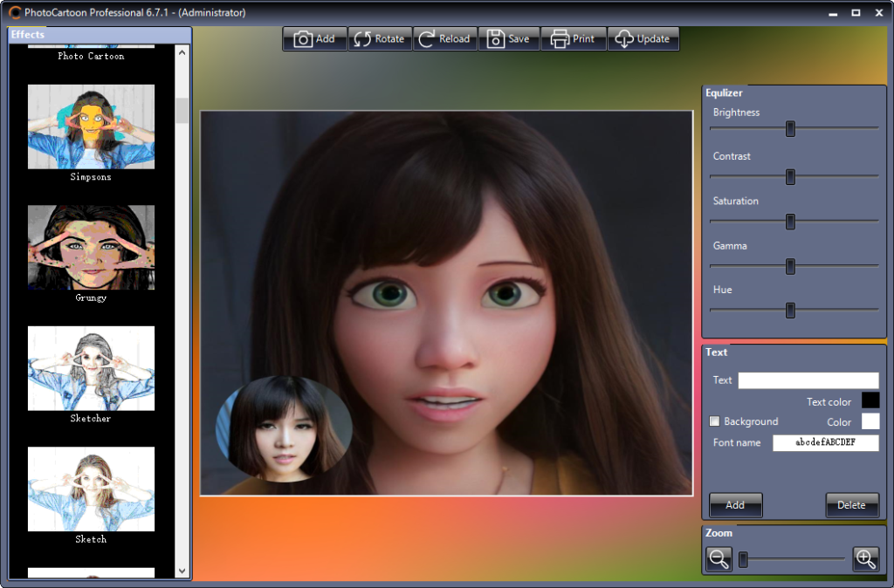This screenshot has width=894, height=588.
Task: Choose the Sketcher effect
Action: [x=90, y=368]
